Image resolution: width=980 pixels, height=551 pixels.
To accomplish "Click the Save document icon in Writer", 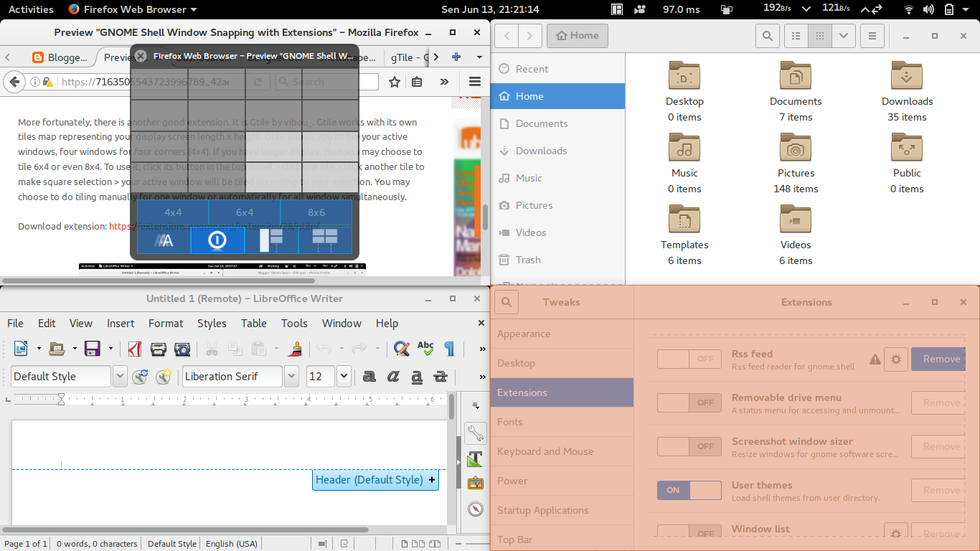I will (x=93, y=349).
